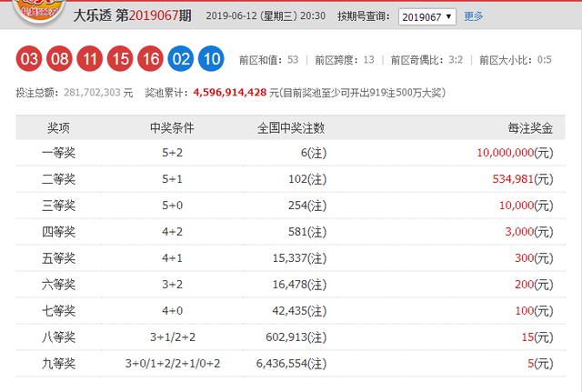Click the 6(注) winners cell
582x392 pixels.
(x=314, y=153)
